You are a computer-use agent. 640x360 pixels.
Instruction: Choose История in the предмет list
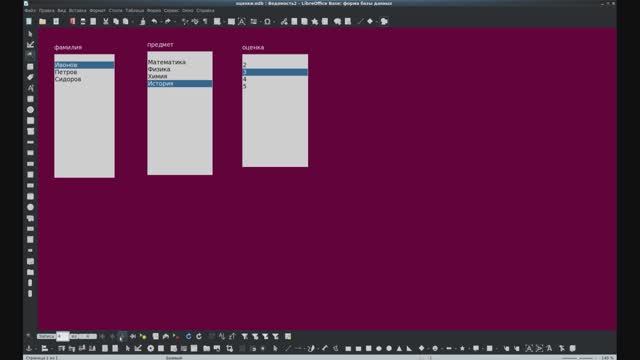[180, 83]
